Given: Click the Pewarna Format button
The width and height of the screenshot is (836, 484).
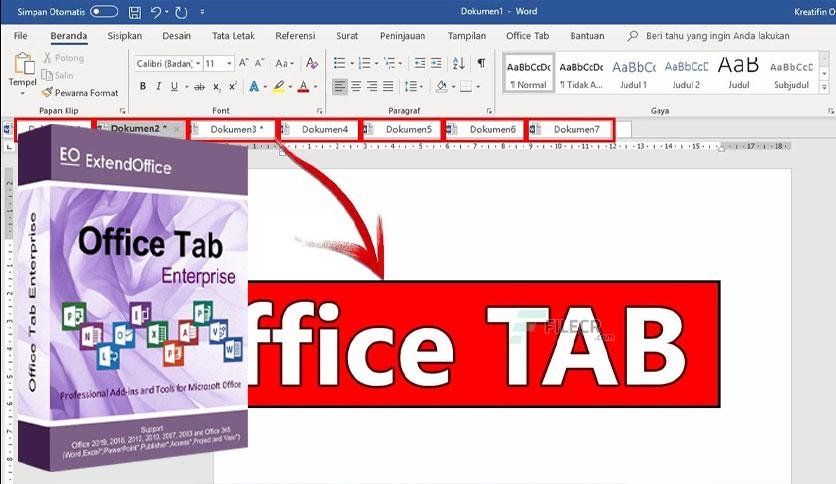Looking at the screenshot, I should (x=80, y=93).
